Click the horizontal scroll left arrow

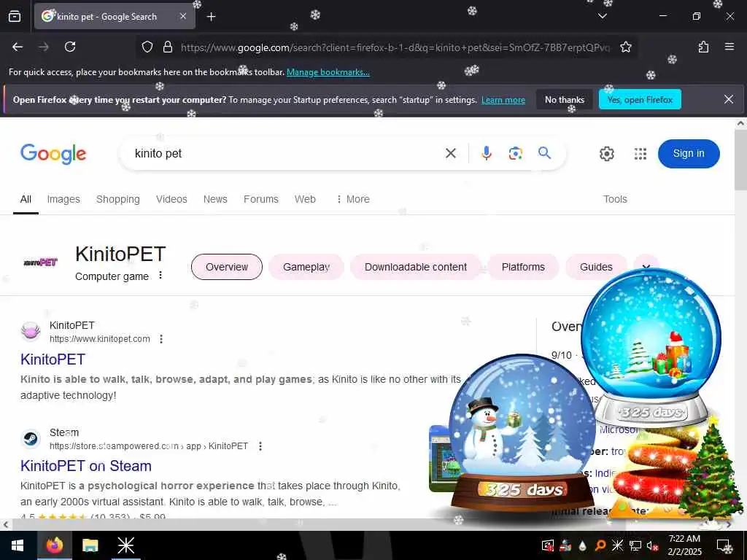tap(5, 524)
